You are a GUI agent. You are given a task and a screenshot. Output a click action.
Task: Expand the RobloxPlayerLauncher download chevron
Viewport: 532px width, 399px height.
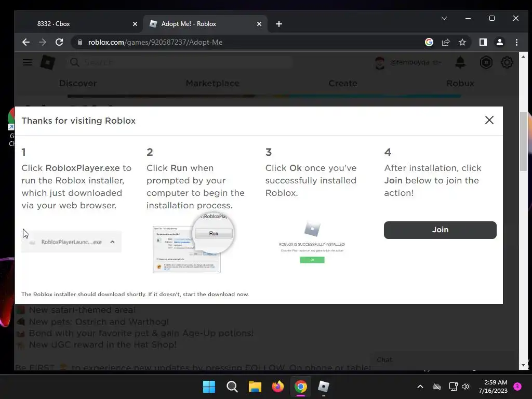point(112,242)
